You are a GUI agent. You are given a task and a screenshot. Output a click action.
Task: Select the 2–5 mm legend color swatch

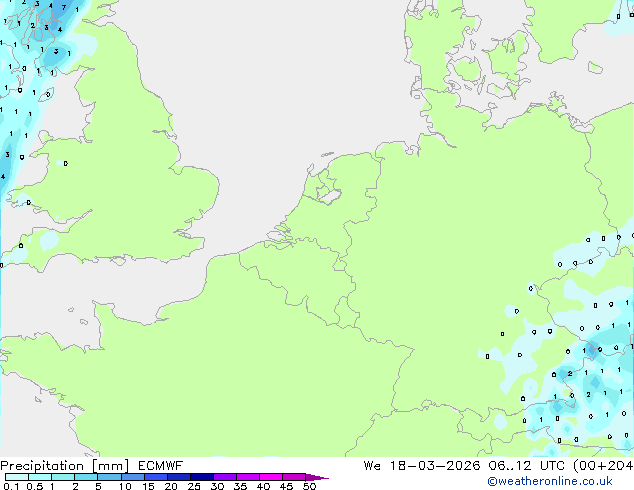(86, 477)
